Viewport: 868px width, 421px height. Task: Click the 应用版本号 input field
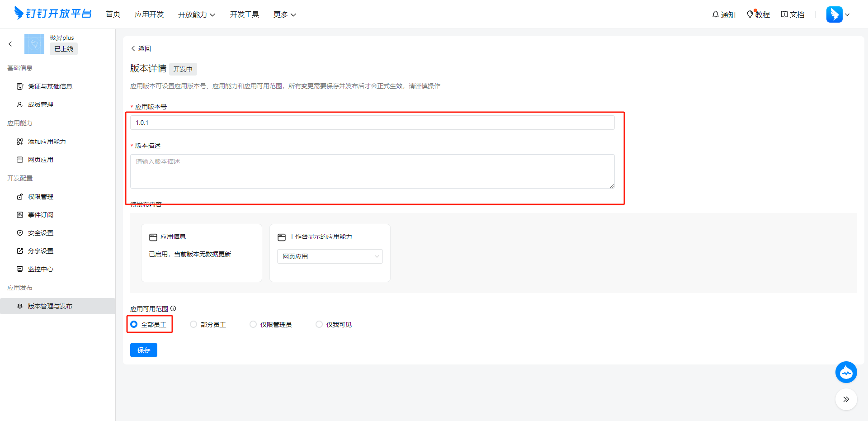pos(373,123)
